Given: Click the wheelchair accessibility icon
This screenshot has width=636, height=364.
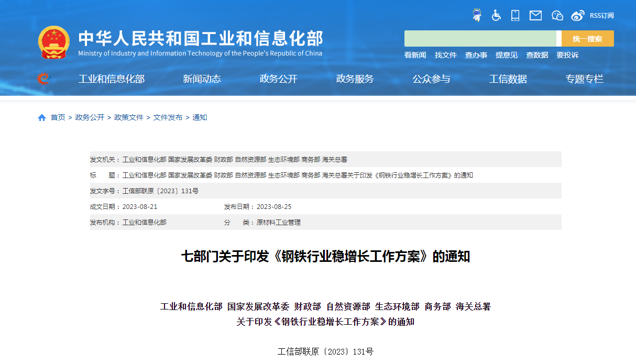Looking at the screenshot, I should point(496,15).
